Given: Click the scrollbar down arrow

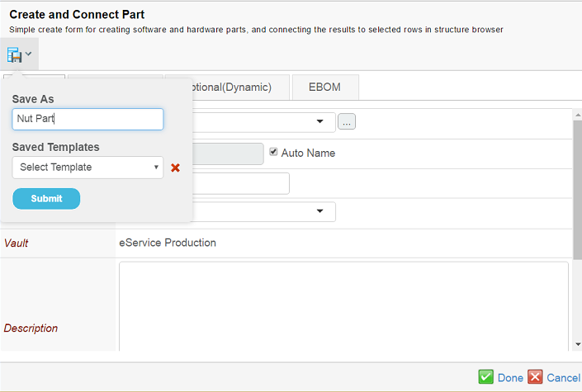Looking at the screenshot, I should (x=576, y=344).
